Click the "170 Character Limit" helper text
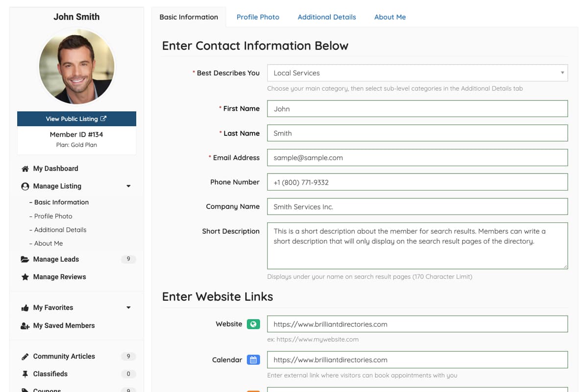 tap(441, 277)
